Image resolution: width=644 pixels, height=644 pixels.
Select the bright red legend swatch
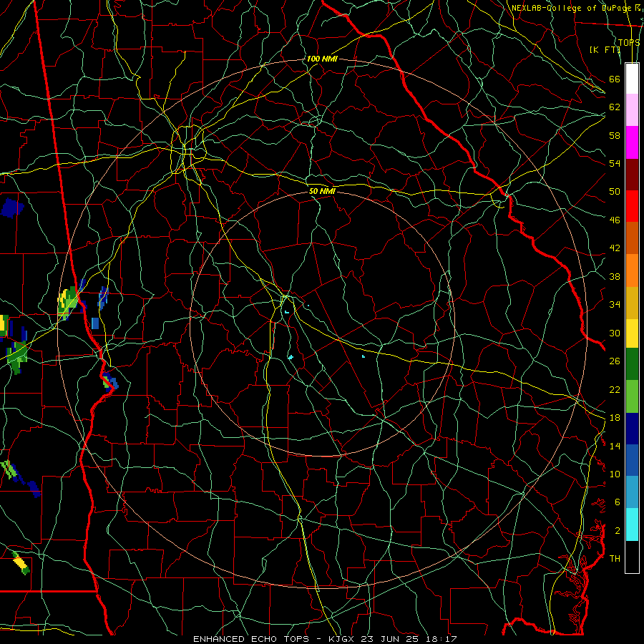632,206
